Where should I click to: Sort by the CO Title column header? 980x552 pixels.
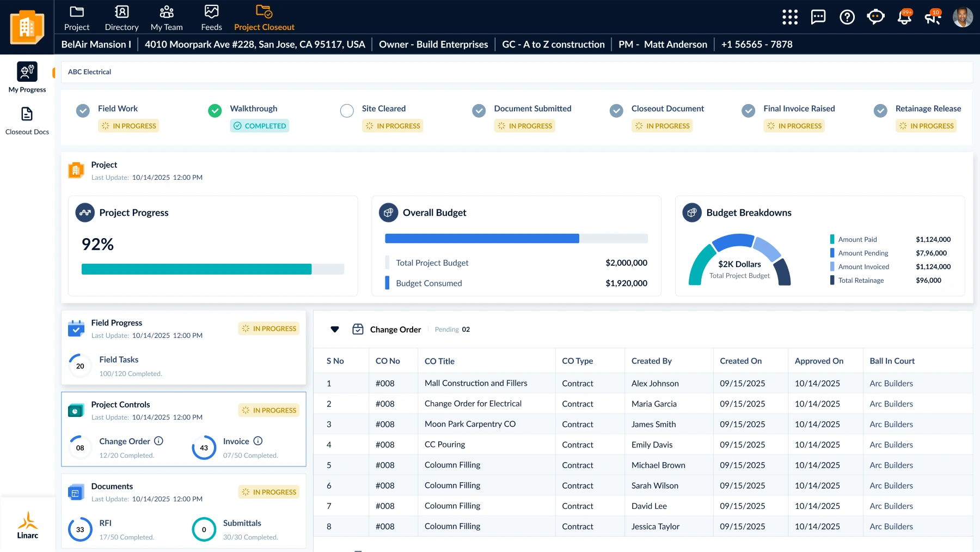point(439,361)
